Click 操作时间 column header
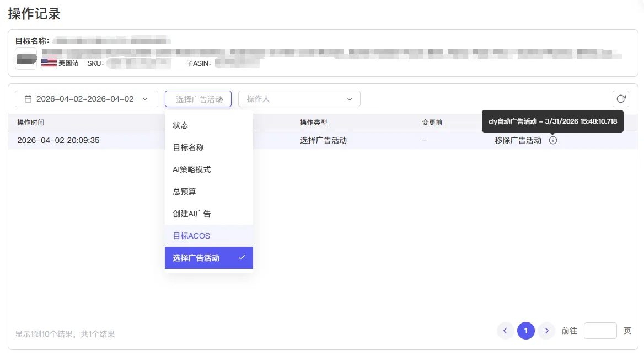 (x=31, y=123)
